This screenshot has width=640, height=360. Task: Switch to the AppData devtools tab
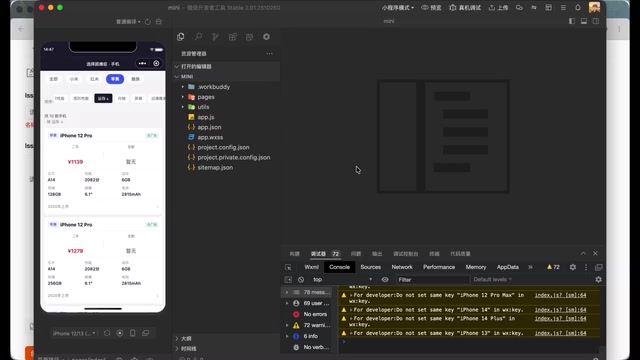click(x=508, y=267)
